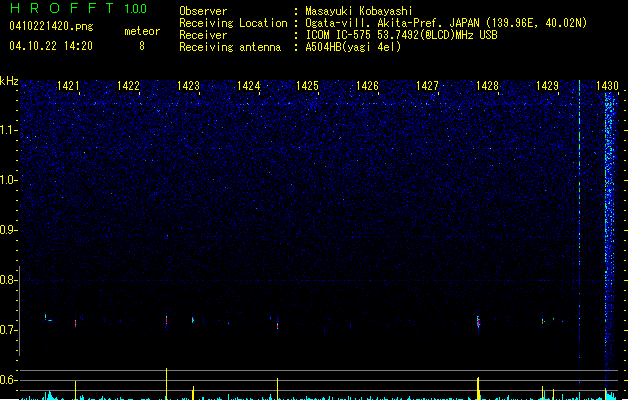
Task: Click the 1430 time axis marker
Action: (x=607, y=86)
